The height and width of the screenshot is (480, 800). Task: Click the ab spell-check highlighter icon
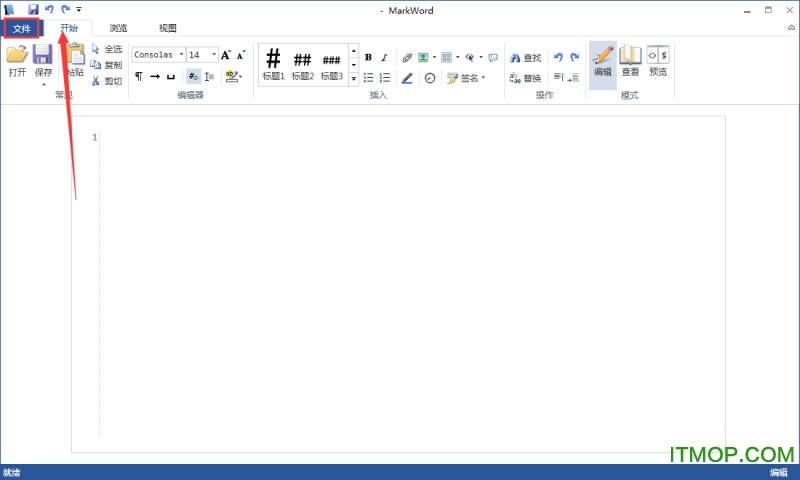click(232, 77)
